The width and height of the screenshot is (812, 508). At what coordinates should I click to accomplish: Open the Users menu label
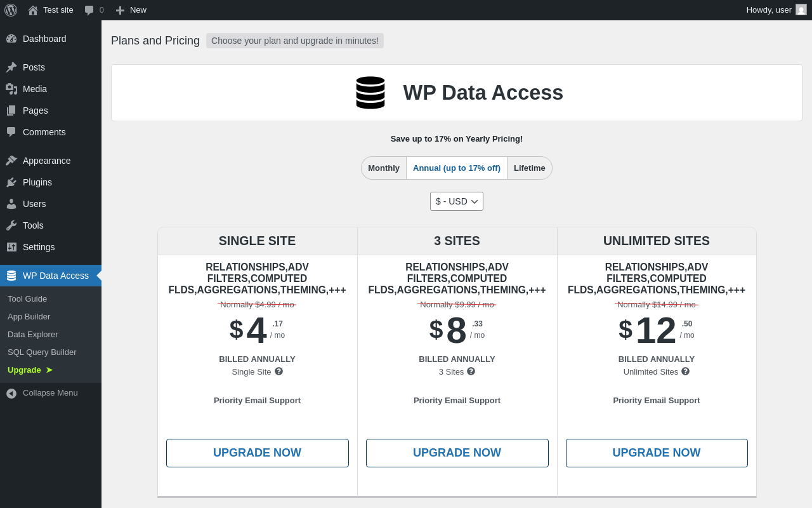tap(34, 204)
